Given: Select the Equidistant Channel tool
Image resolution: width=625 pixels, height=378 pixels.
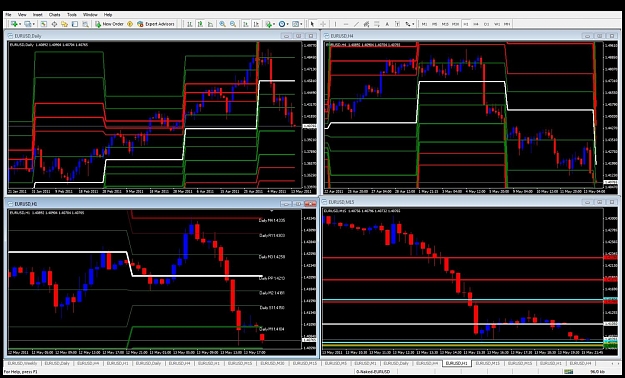Looking at the screenshot, I should (x=366, y=24).
